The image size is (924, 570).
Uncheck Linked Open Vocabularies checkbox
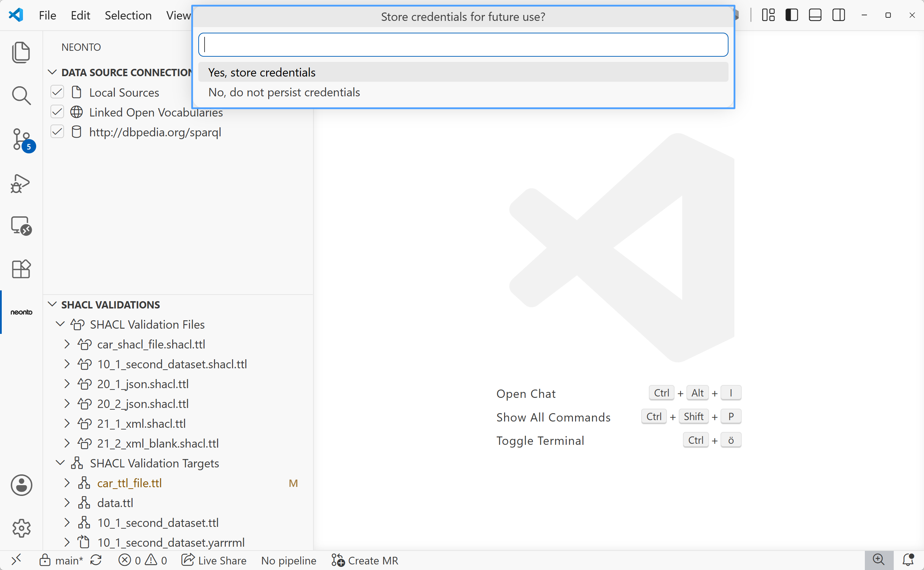tap(57, 112)
